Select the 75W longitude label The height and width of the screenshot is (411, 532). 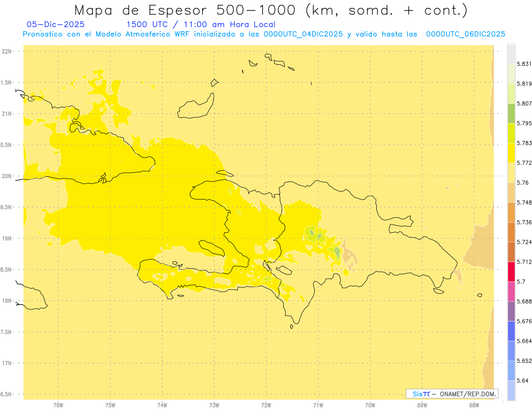(x=110, y=405)
